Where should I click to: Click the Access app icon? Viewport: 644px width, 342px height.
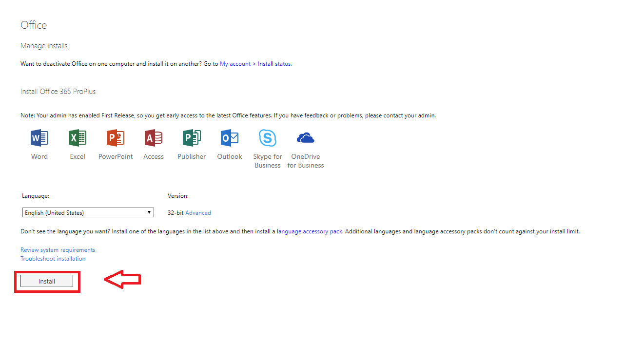pyautogui.click(x=154, y=138)
